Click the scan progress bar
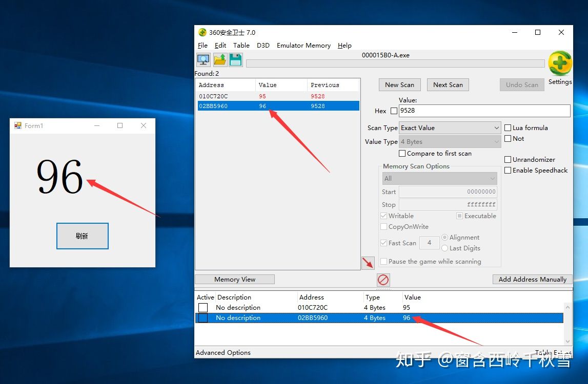The image size is (588, 384). 395,63
